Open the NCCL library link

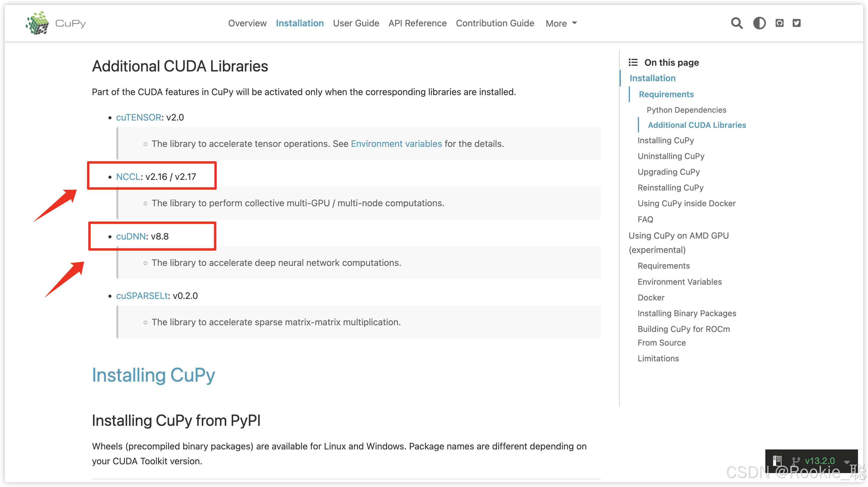click(x=128, y=176)
